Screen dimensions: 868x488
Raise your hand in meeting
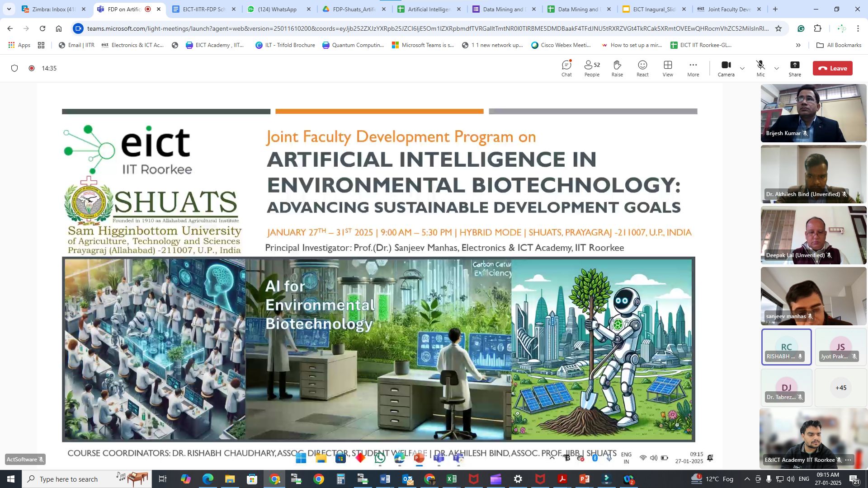(x=617, y=68)
